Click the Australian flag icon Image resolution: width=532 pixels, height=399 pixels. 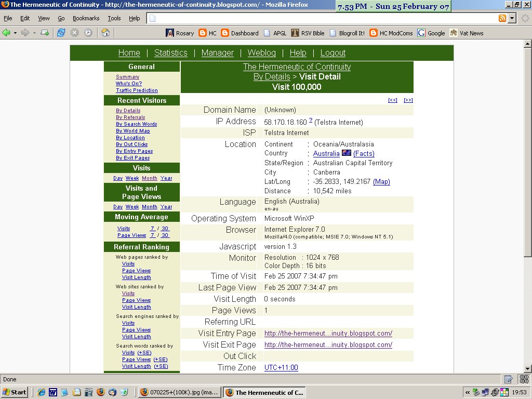(x=347, y=153)
